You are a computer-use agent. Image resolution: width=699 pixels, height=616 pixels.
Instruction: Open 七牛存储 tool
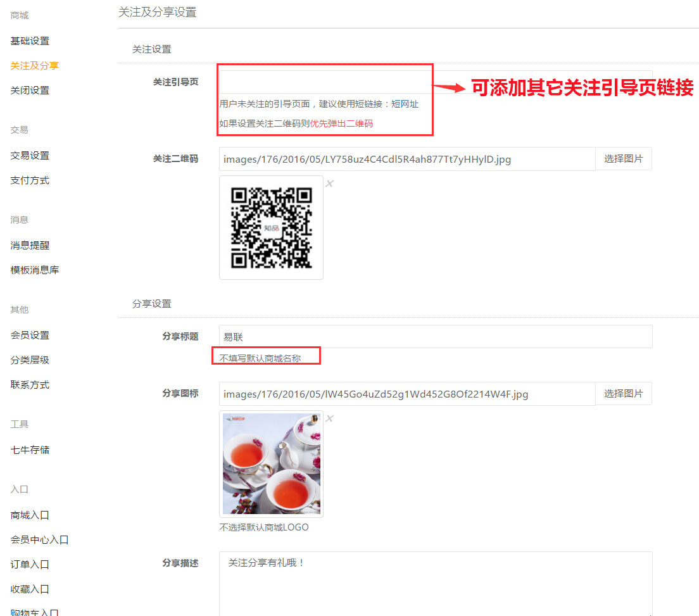pyautogui.click(x=30, y=450)
